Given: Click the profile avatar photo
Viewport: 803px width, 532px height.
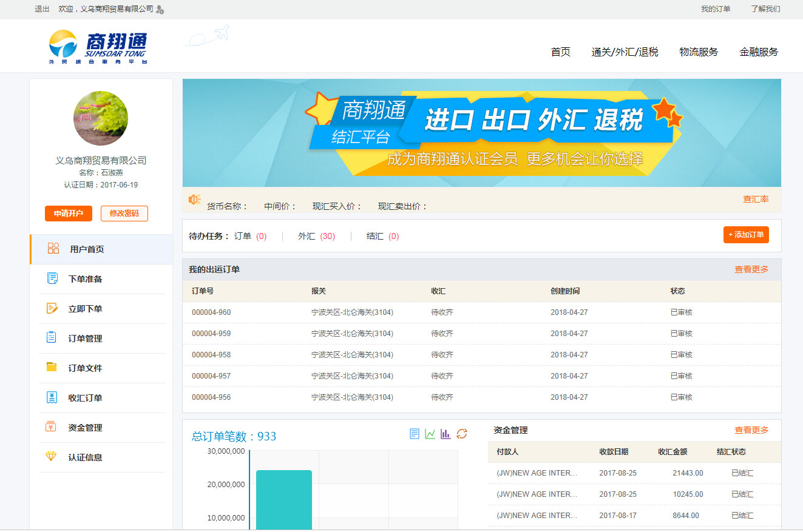Looking at the screenshot, I should pos(101,118).
